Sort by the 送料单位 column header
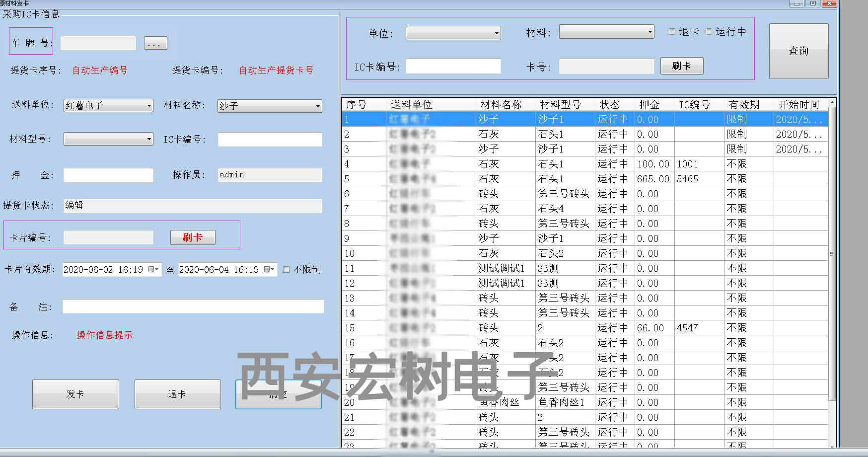Image resolution: width=868 pixels, height=457 pixels. 431,105
